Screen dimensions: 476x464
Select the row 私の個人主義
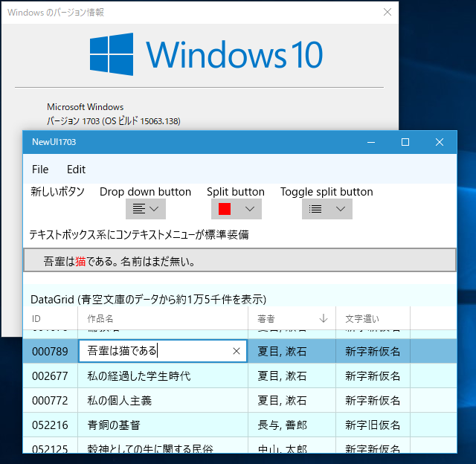239,401
